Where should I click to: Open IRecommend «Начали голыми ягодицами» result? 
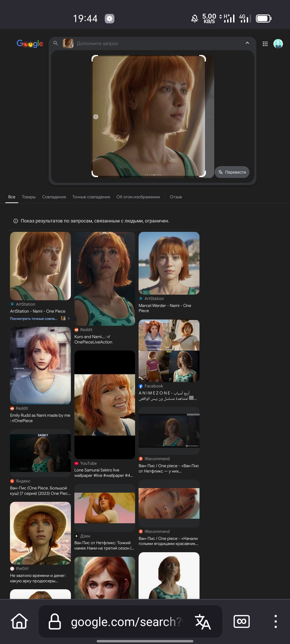click(168, 541)
